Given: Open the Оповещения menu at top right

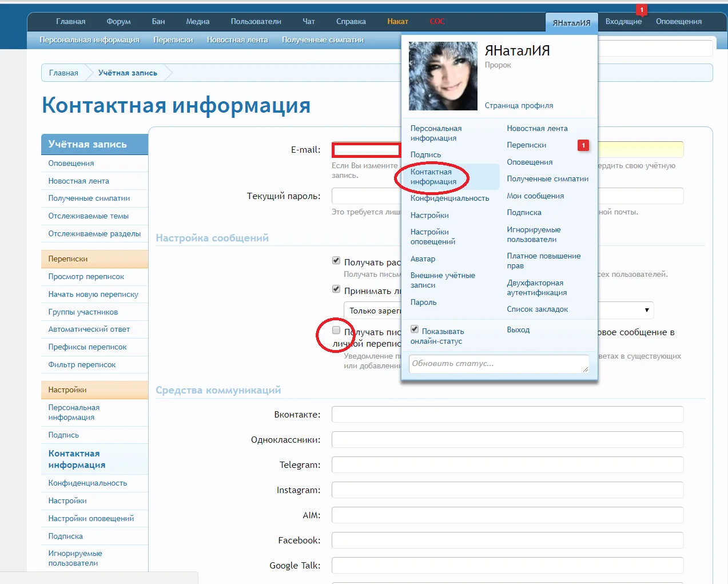Looking at the screenshot, I should point(678,21).
